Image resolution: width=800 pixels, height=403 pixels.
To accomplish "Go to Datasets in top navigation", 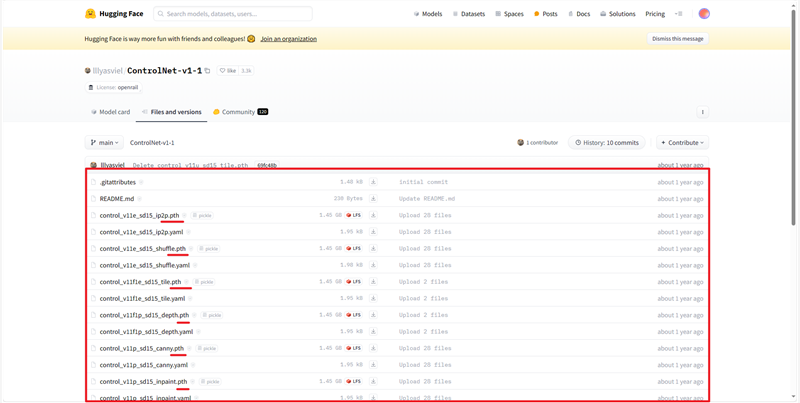I will [x=469, y=14].
